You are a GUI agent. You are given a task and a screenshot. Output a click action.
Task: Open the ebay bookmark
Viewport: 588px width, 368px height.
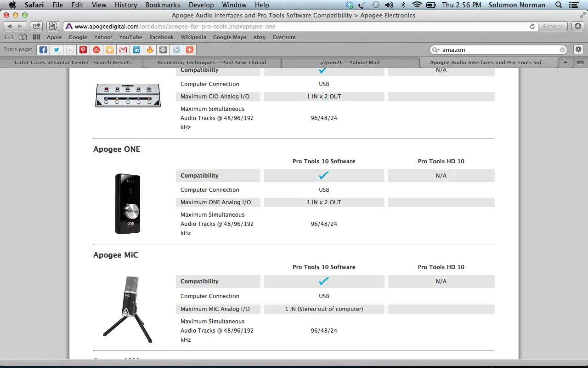[x=260, y=37]
